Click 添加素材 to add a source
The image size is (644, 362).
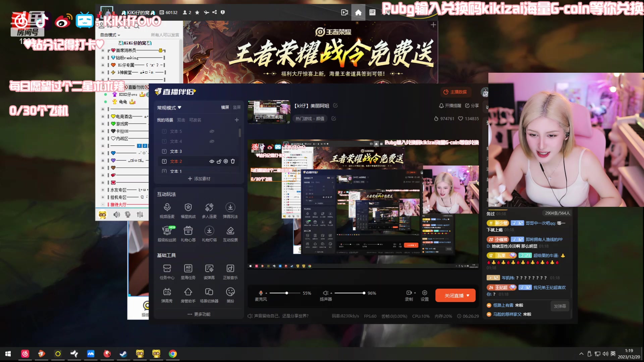199,179
